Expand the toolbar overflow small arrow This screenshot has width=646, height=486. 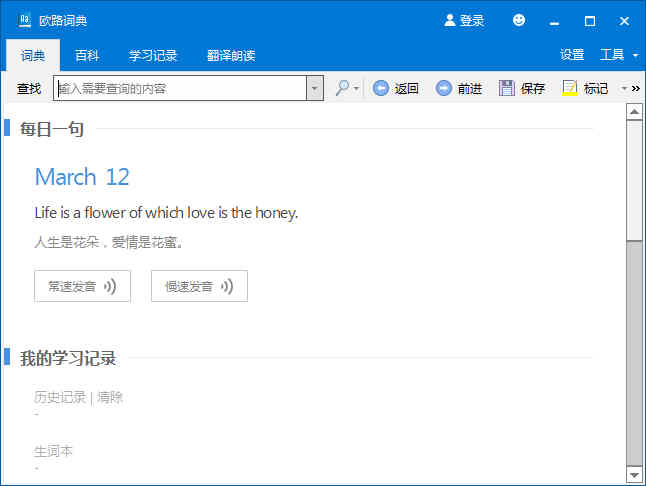pyautogui.click(x=625, y=88)
